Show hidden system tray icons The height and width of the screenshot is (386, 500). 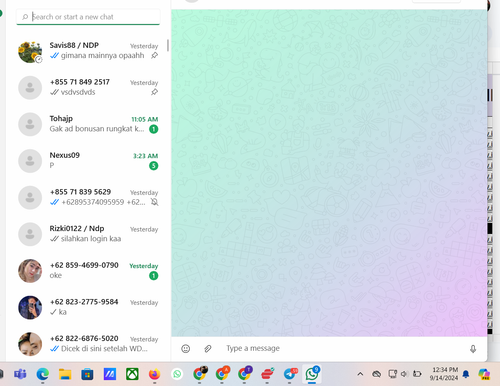coord(360,374)
